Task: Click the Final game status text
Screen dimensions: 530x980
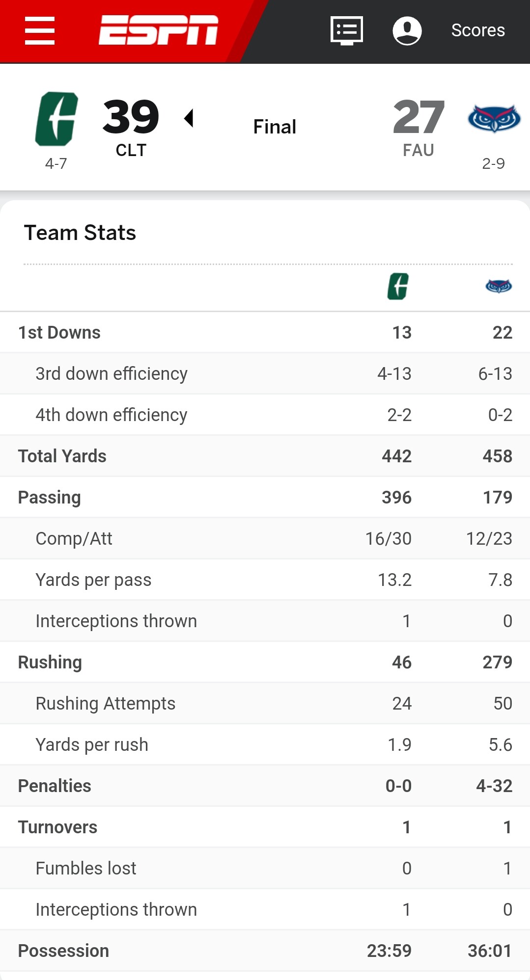Action: tap(275, 127)
